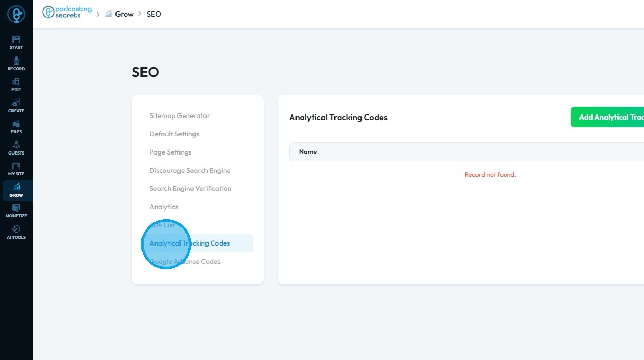Open Sitemap Generator settings
Image resolution: width=644 pixels, height=360 pixels.
click(x=179, y=115)
